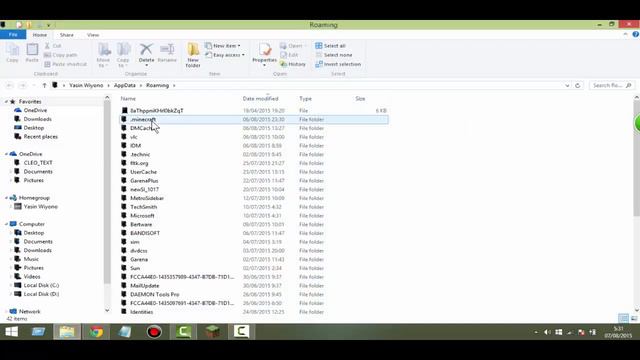Open Properties of selected item
The width and height of the screenshot is (640, 360).
pyautogui.click(x=264, y=54)
